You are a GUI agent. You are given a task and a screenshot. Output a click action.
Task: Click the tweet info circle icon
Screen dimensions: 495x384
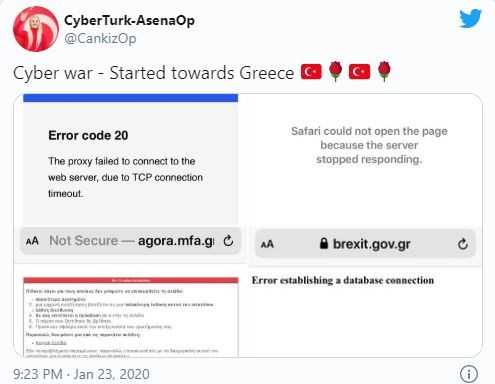[x=469, y=374]
